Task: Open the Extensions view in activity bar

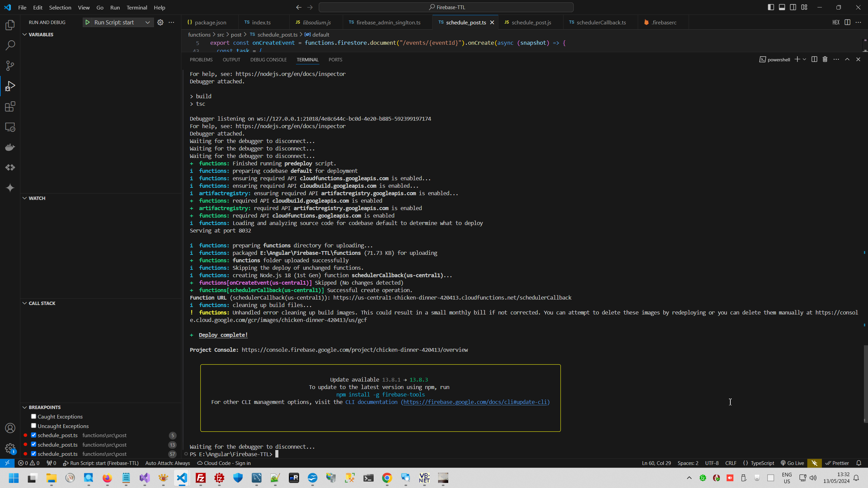Action: pyautogui.click(x=10, y=107)
